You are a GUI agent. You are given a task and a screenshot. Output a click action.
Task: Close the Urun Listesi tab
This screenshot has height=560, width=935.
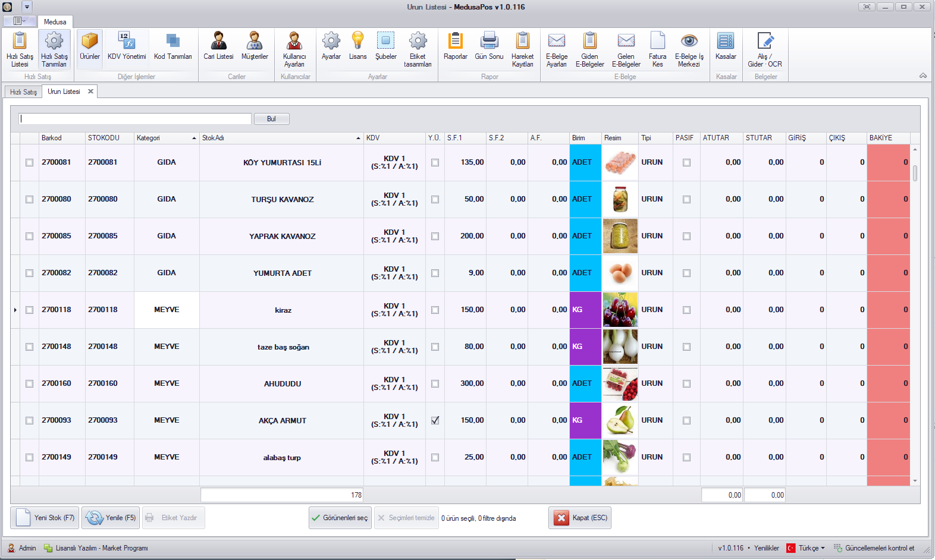90,92
